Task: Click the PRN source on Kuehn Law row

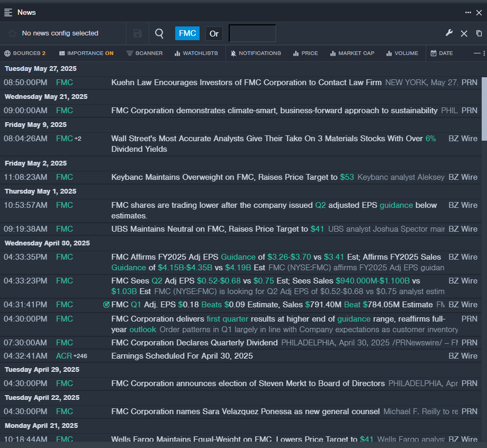Action: coord(470,83)
